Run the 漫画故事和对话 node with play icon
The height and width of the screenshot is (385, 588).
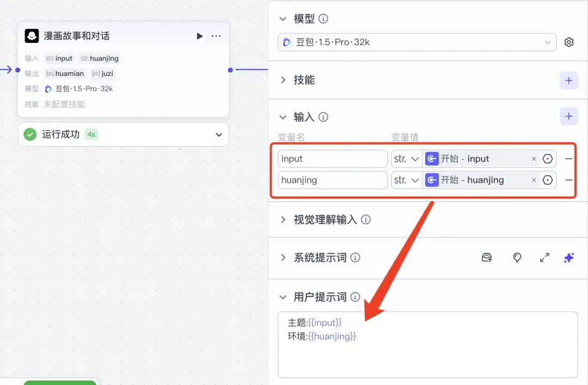tap(199, 36)
